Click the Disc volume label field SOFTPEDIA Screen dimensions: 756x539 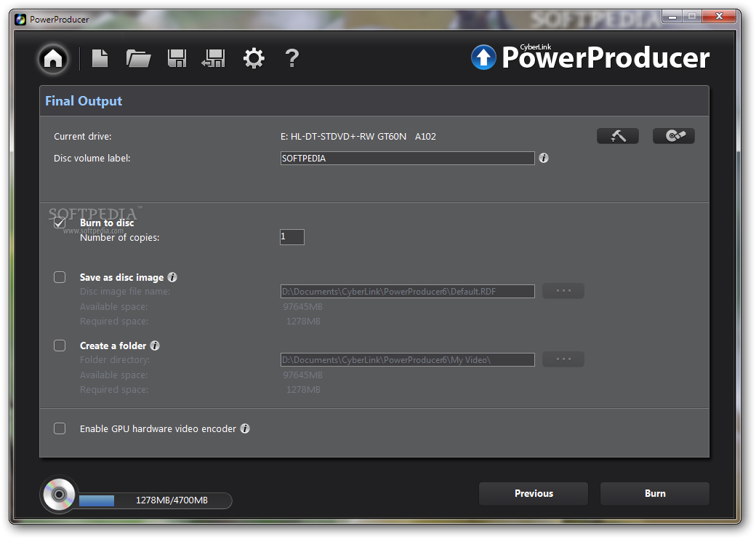coord(407,159)
